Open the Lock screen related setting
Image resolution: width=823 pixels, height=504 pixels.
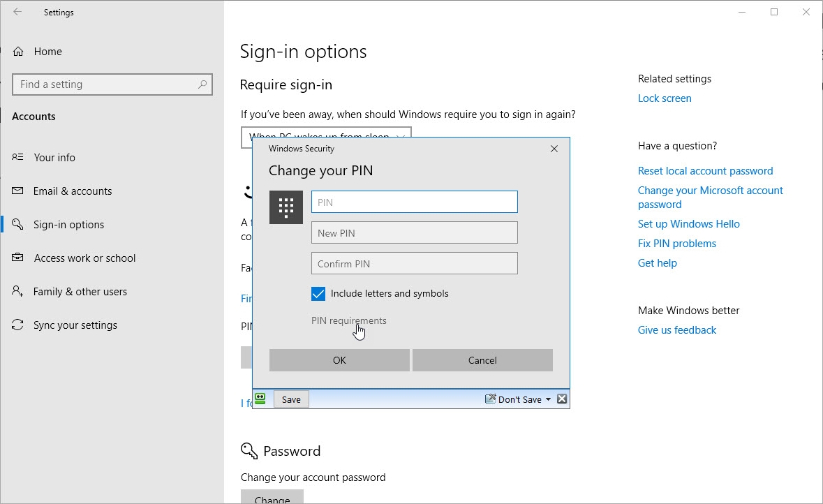coord(664,98)
